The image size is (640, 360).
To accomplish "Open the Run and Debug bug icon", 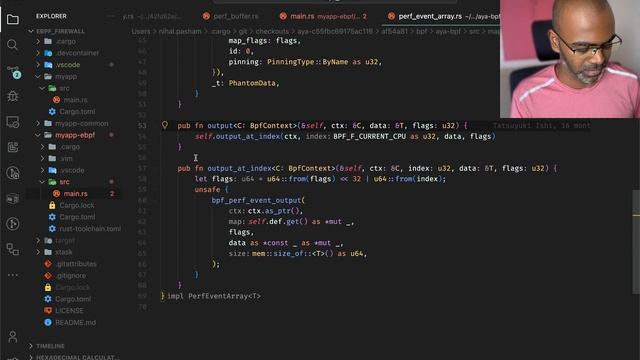I will point(13,96).
